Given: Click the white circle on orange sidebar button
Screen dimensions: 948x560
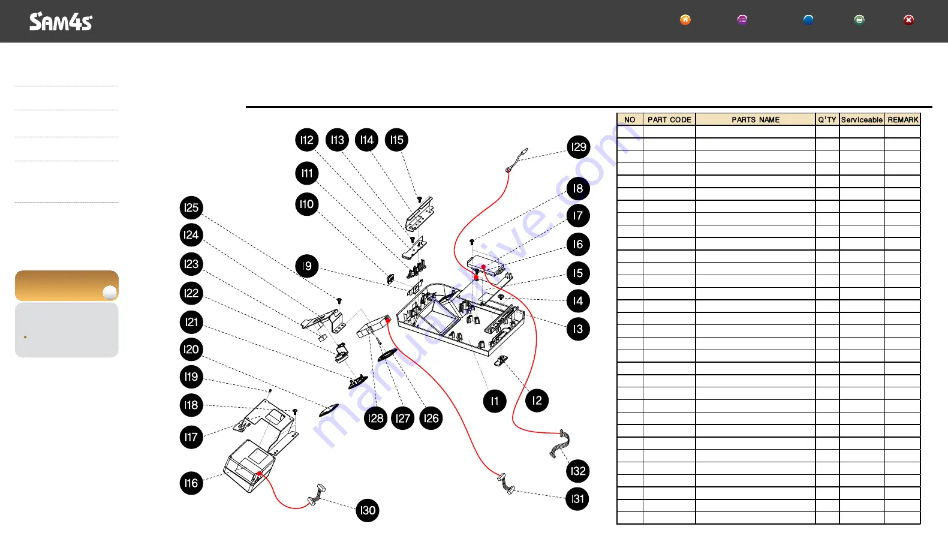Looking at the screenshot, I should (110, 293).
